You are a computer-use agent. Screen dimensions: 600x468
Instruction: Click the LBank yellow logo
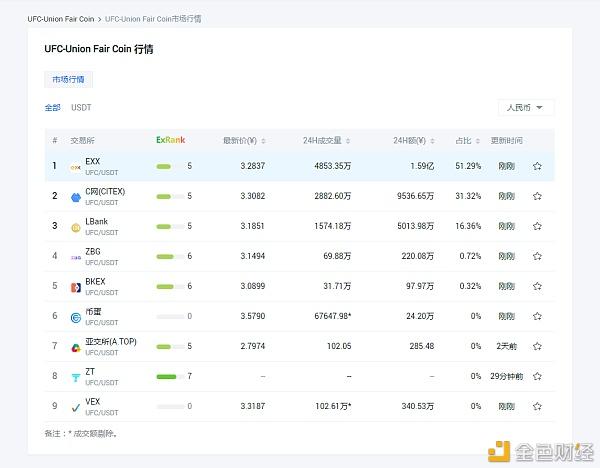[76, 228]
